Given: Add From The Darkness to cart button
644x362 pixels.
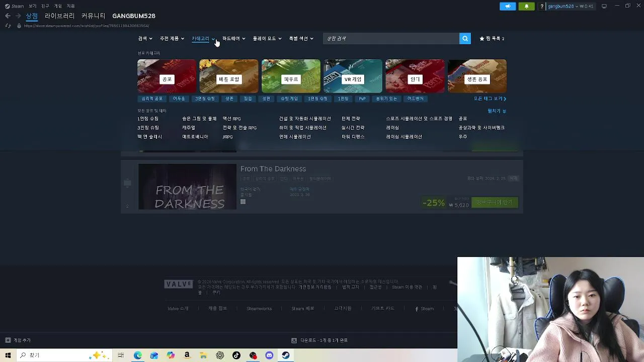Looking at the screenshot, I should pos(495,202).
